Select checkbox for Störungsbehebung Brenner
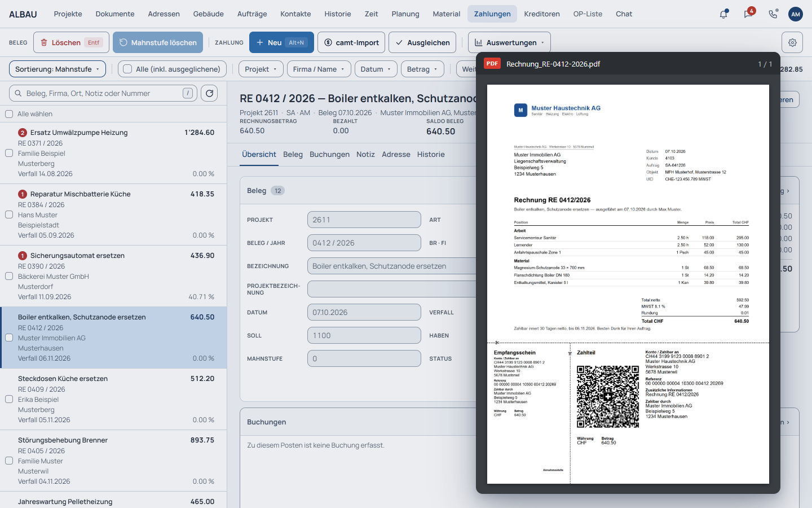 (x=9, y=461)
